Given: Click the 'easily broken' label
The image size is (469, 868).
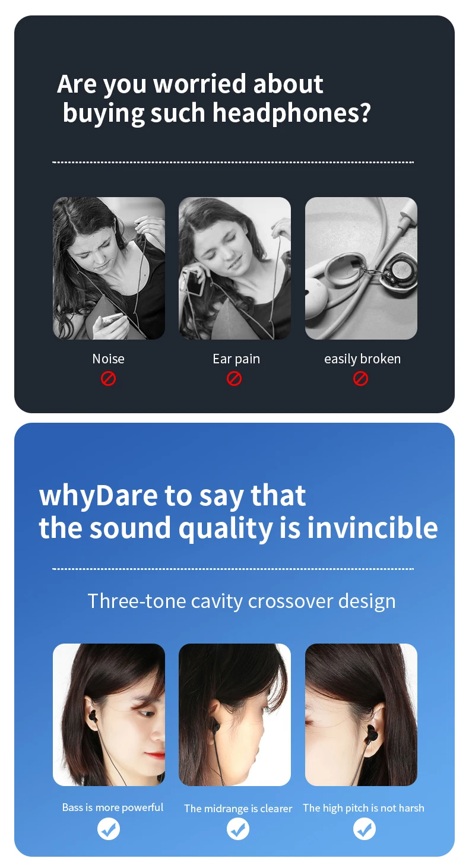Looking at the screenshot, I should click(362, 359).
